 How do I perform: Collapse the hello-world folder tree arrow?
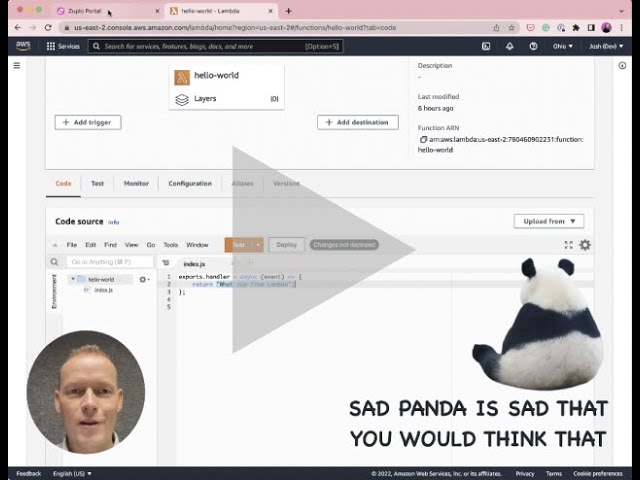tap(73, 279)
